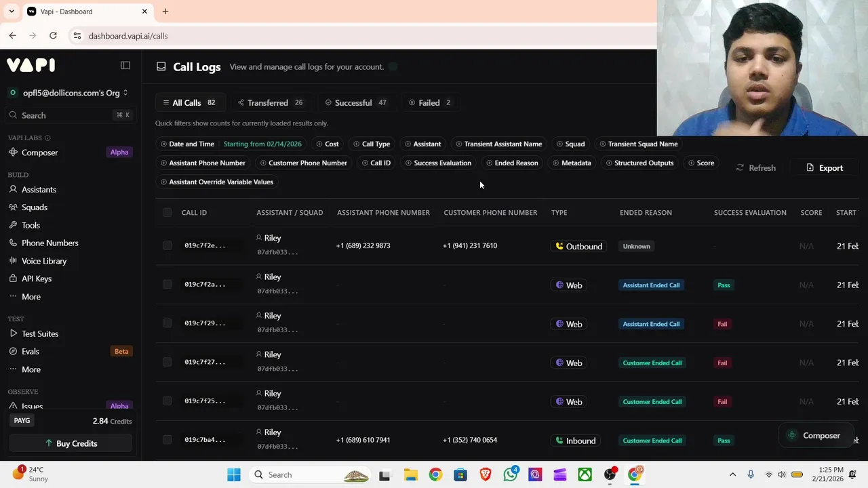Click the Web type badge for 019c7f2a

click(x=569, y=285)
